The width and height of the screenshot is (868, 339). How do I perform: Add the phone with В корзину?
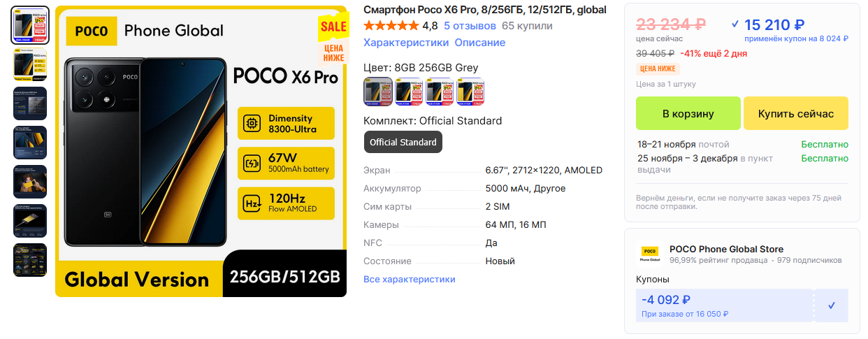click(688, 113)
